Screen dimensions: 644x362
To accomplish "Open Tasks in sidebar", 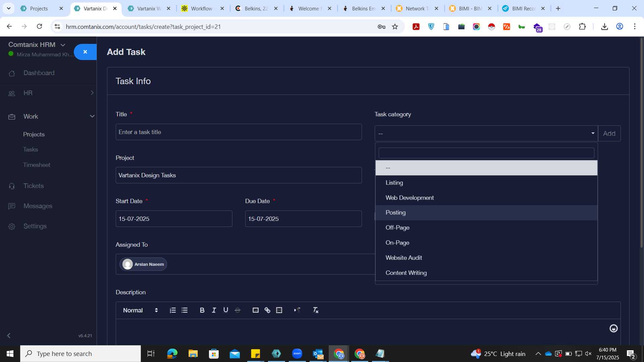I will pyautogui.click(x=31, y=149).
